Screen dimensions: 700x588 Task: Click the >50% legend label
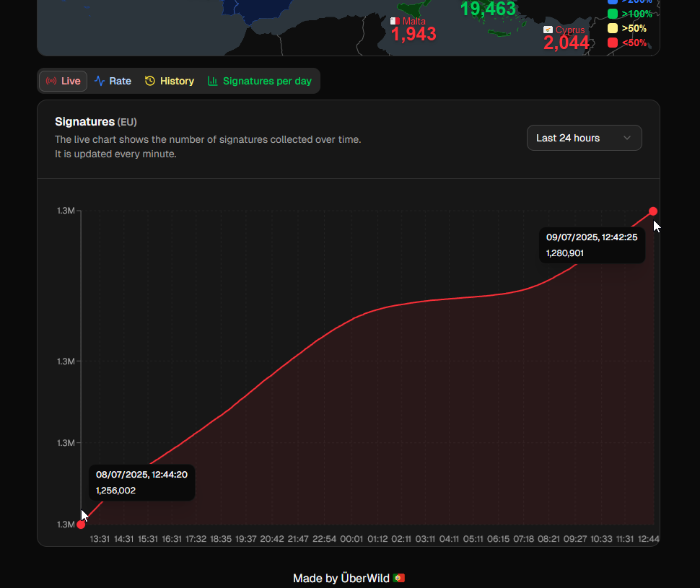tap(634, 29)
